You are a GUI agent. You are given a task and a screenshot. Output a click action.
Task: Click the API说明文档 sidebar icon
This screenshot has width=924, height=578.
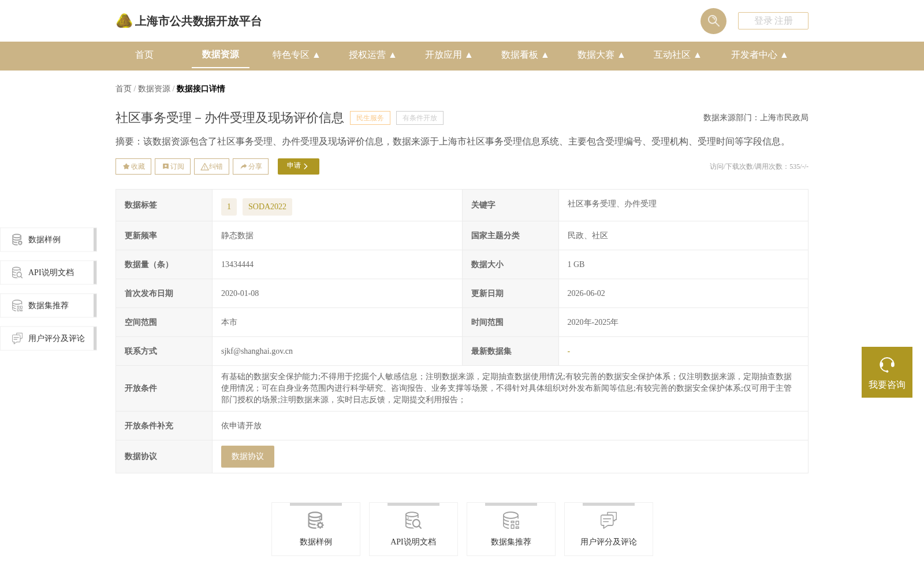(17, 272)
